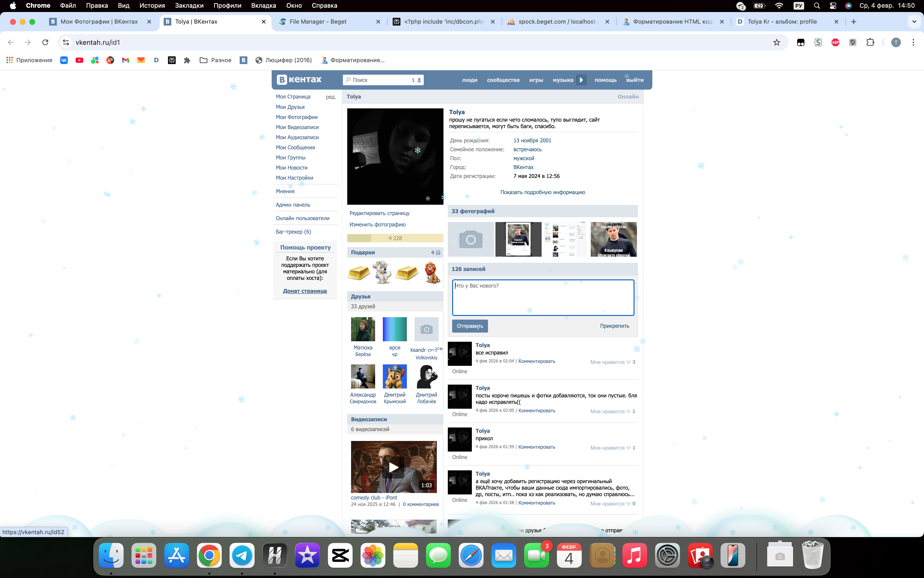Like the post about ВКАЛтакте registration
Screen dimensions: 924x578
coord(612,503)
